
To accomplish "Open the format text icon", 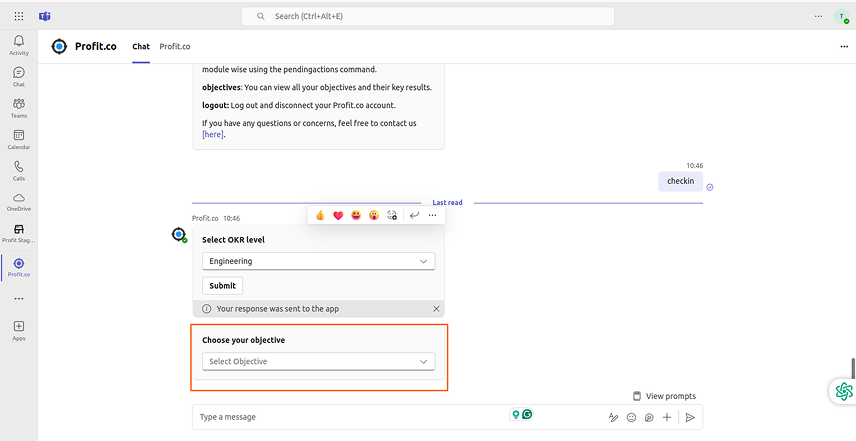I will point(613,418).
